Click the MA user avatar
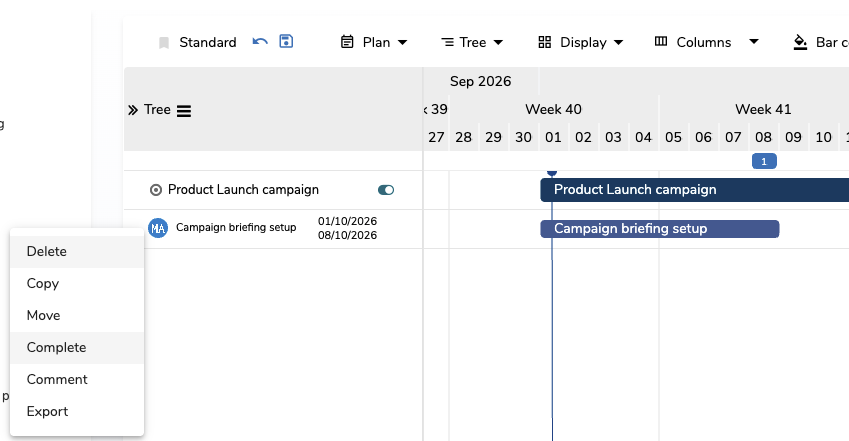Viewport: 849px width, 441px height. 158,228
